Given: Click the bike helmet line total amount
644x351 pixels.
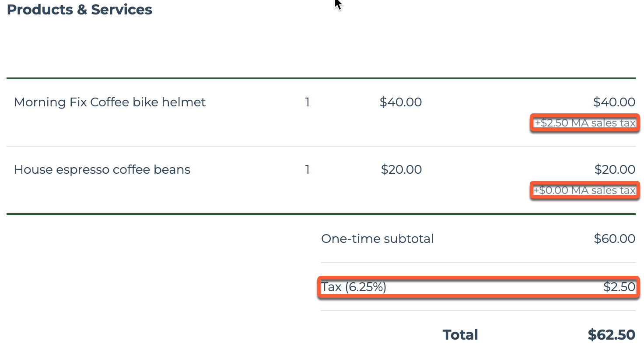Looking at the screenshot, I should point(614,102).
